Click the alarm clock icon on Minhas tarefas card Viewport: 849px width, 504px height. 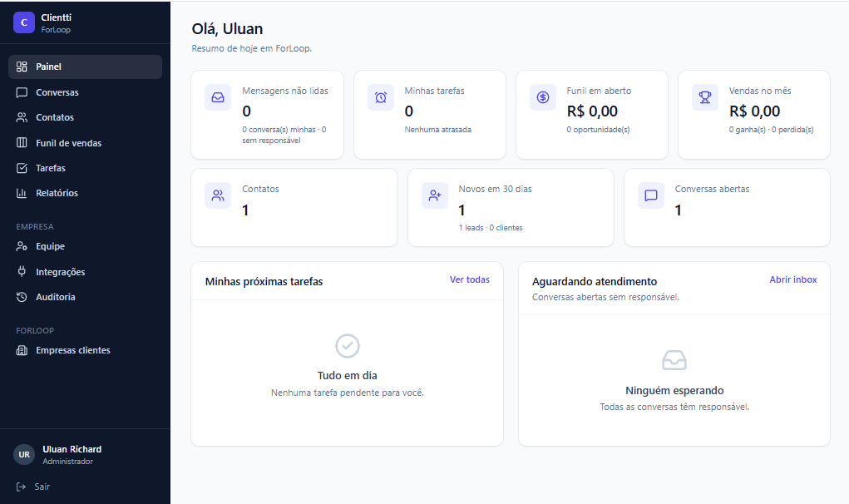381,97
